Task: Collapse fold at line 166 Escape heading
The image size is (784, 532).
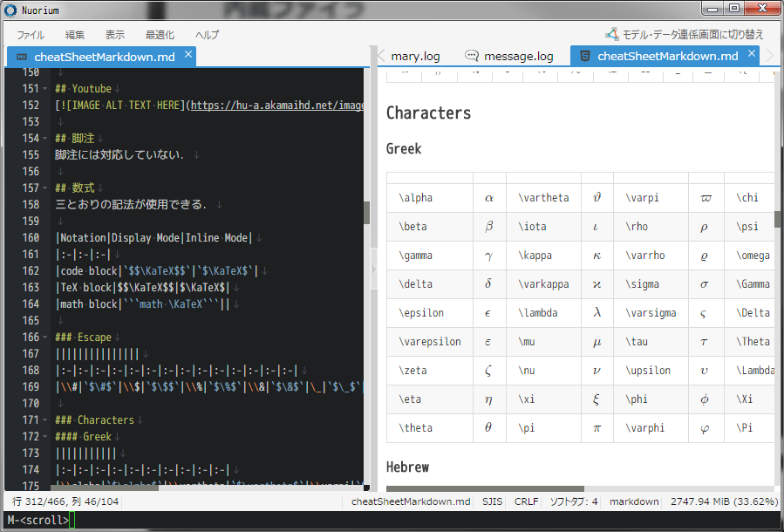Action: 45,337
